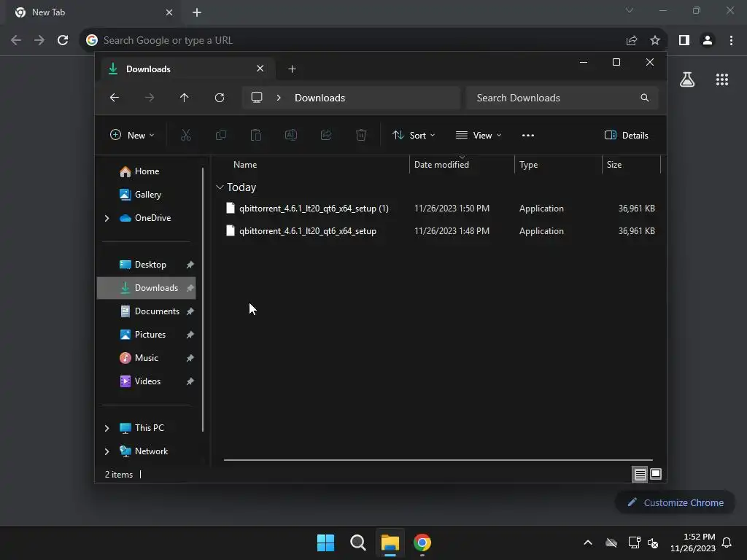The image size is (747, 560).
Task: Click the Search Downloads field
Action: (562, 98)
